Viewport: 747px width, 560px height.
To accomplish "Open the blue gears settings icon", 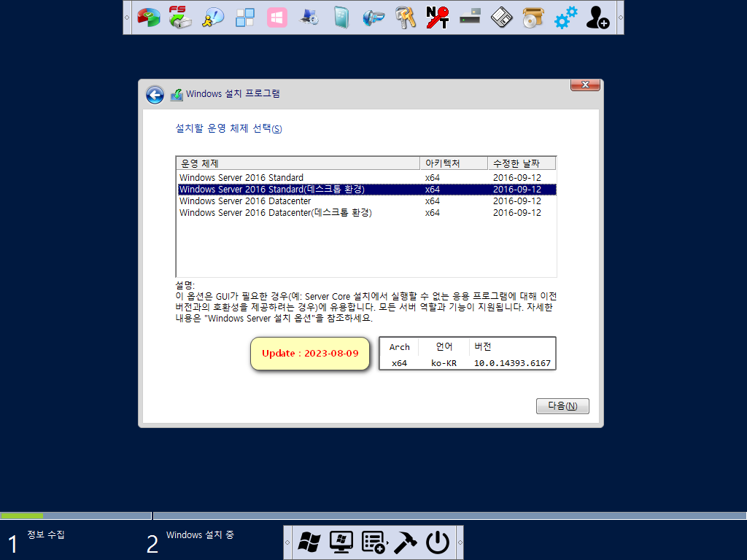I will point(565,17).
